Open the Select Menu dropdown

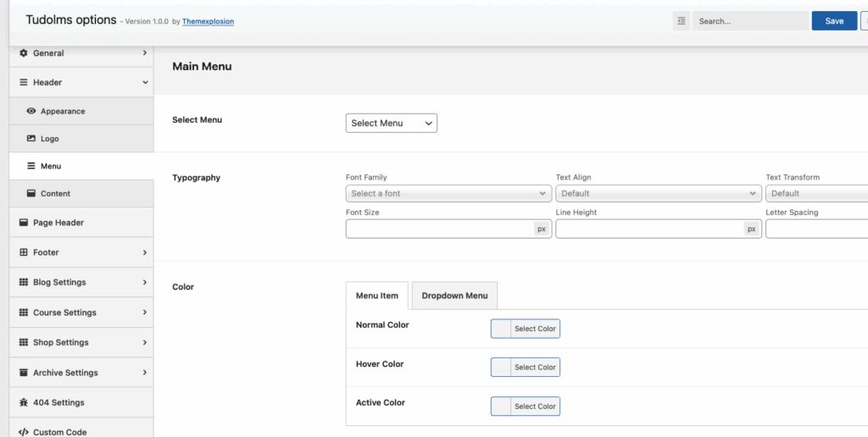[x=391, y=123]
